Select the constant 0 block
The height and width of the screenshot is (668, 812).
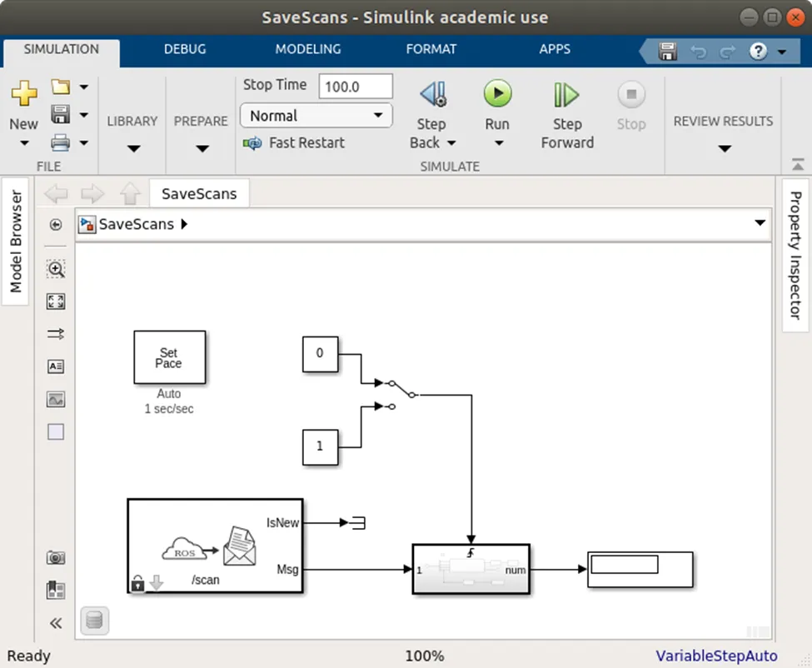[320, 354]
